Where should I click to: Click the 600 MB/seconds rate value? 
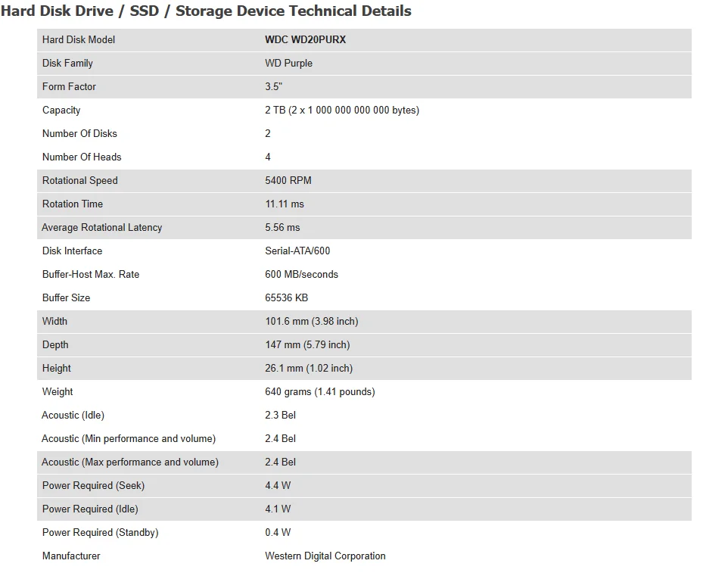coord(301,274)
